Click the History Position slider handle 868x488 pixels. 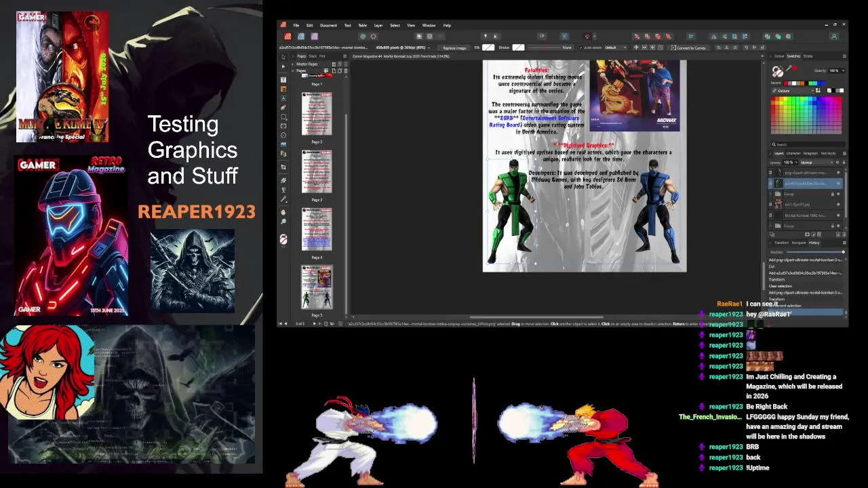tap(844, 252)
